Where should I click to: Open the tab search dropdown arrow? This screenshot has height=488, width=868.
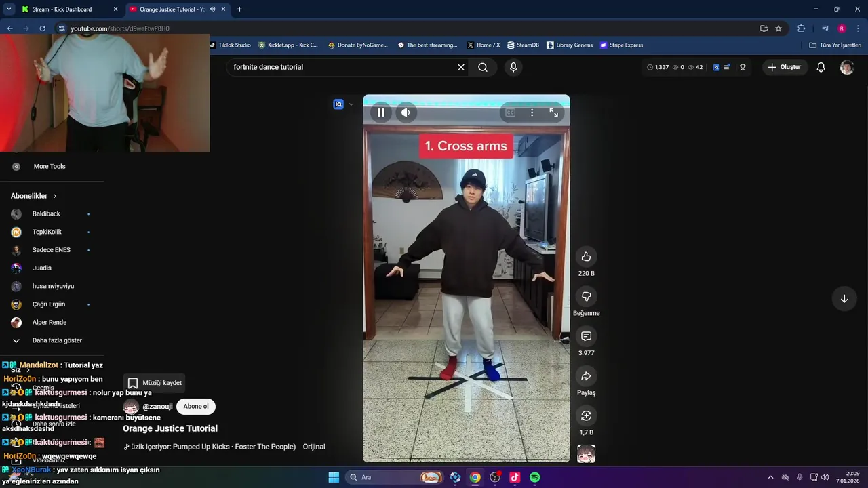(x=9, y=9)
